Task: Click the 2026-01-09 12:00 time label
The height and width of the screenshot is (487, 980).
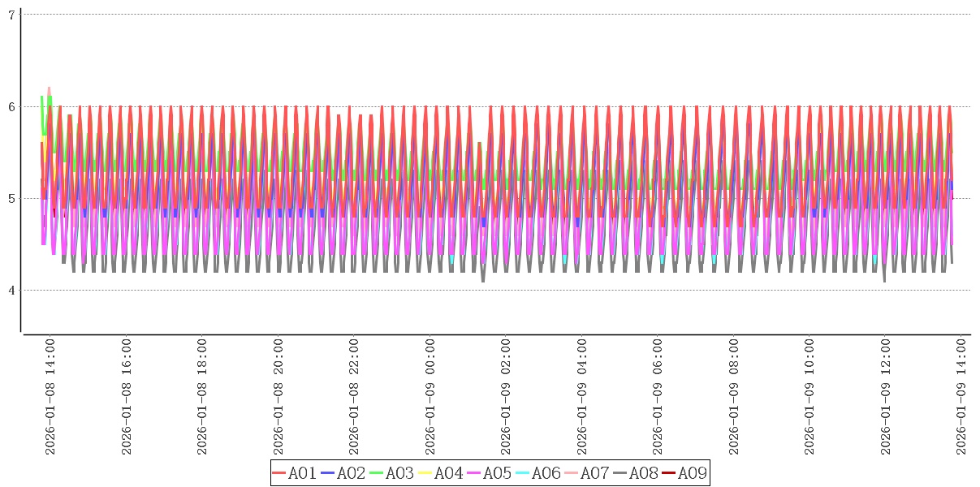Action: pyautogui.click(x=885, y=397)
